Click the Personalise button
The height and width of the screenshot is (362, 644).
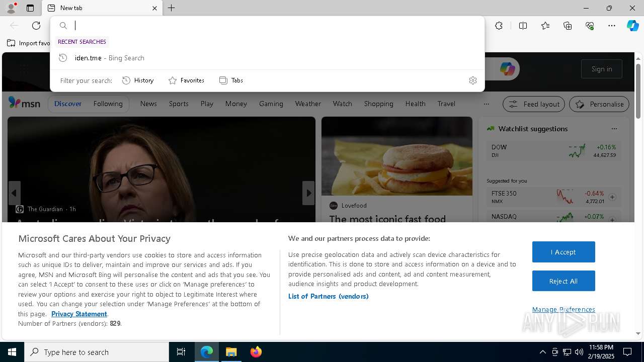599,104
